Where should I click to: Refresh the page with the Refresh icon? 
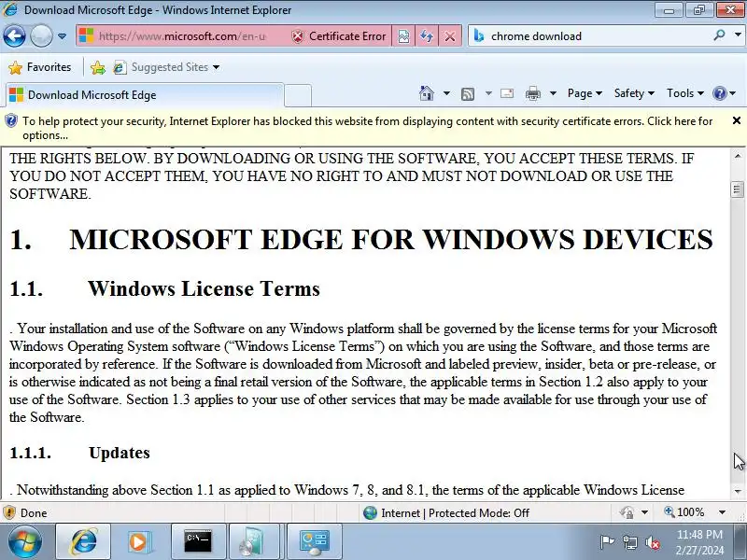coord(427,36)
